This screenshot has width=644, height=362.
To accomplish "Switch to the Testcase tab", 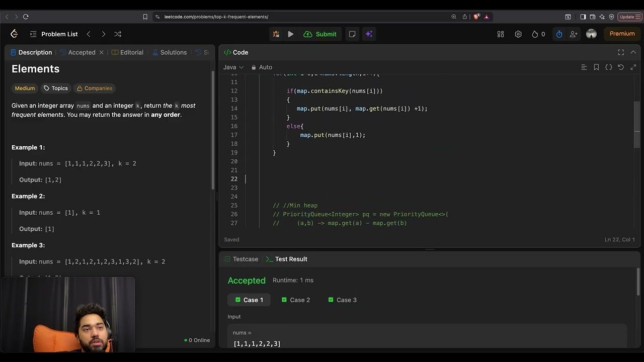I will point(241,259).
